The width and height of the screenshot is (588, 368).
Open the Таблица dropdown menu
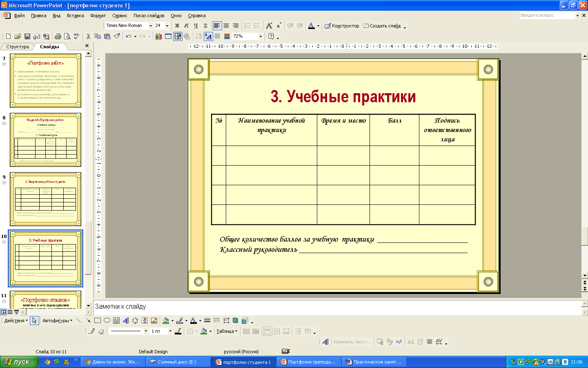pyautogui.click(x=227, y=331)
